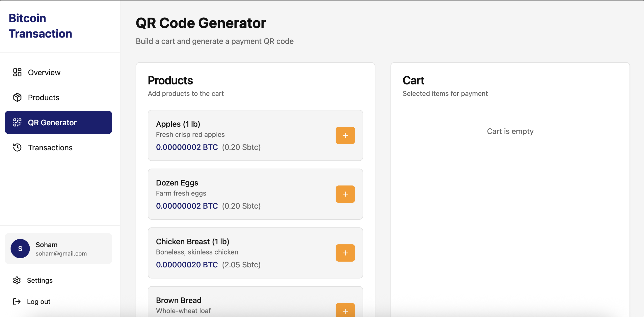Viewport: 644px width, 317px height.
Task: Open the Transactions page
Action: point(50,148)
